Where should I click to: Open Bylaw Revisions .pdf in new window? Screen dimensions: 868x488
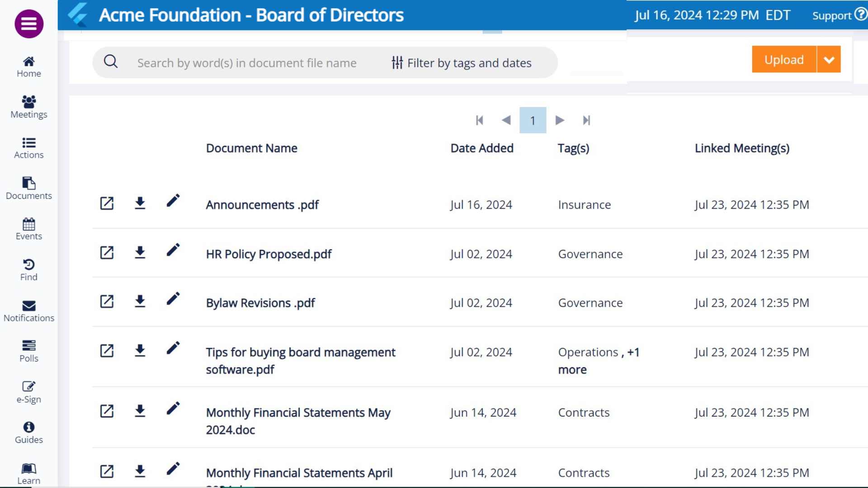[107, 301]
